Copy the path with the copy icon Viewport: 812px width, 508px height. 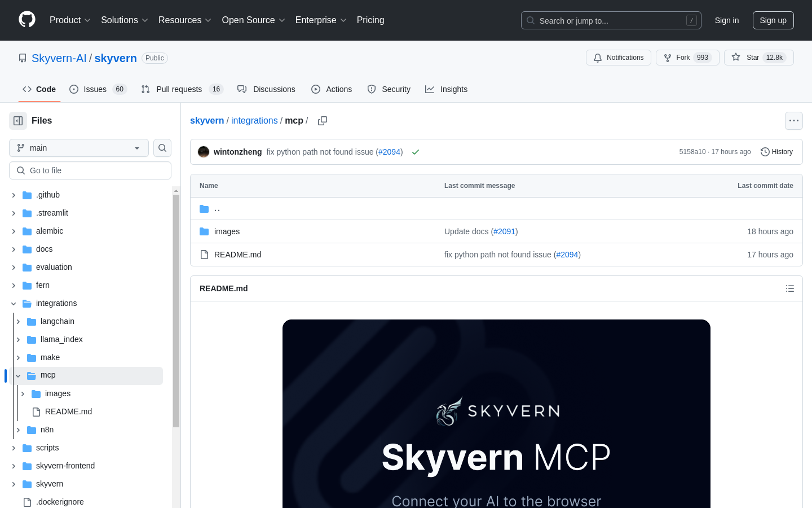(323, 121)
